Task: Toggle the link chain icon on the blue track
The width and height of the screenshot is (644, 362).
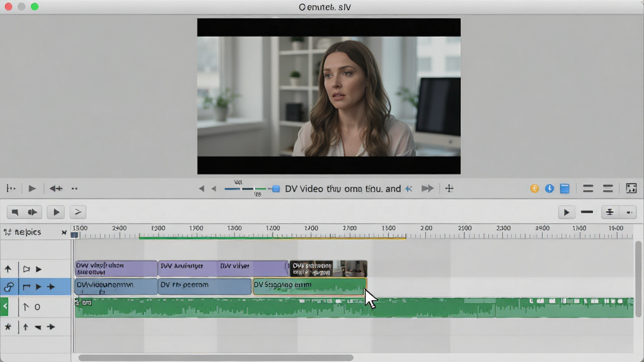Action: click(9, 287)
